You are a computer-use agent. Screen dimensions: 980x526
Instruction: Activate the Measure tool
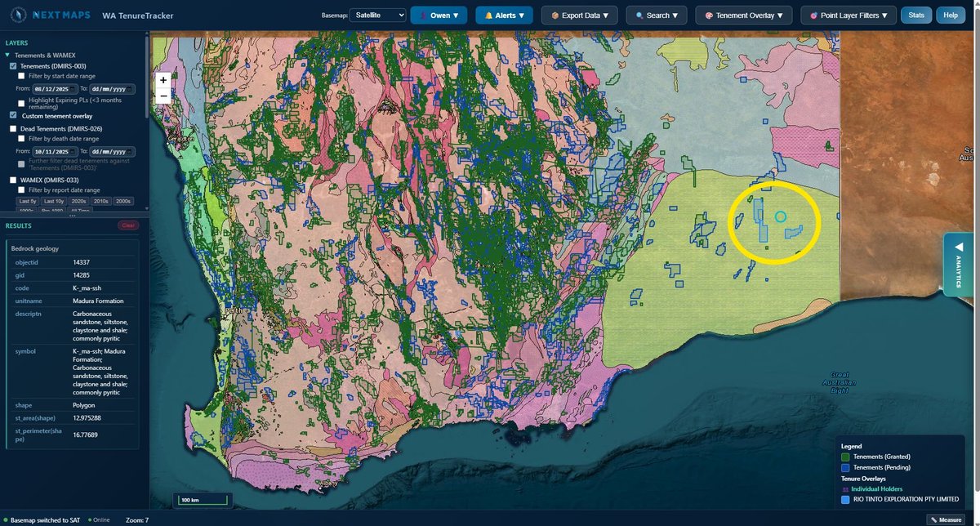[946, 519]
